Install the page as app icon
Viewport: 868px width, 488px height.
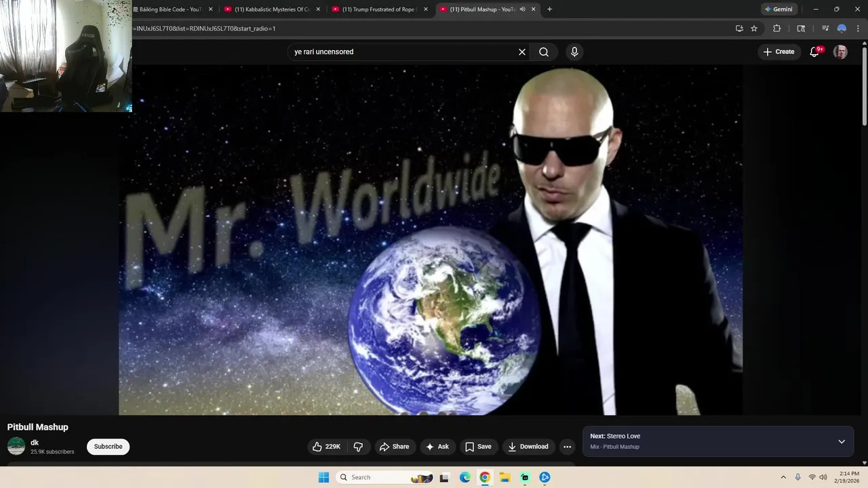(739, 28)
